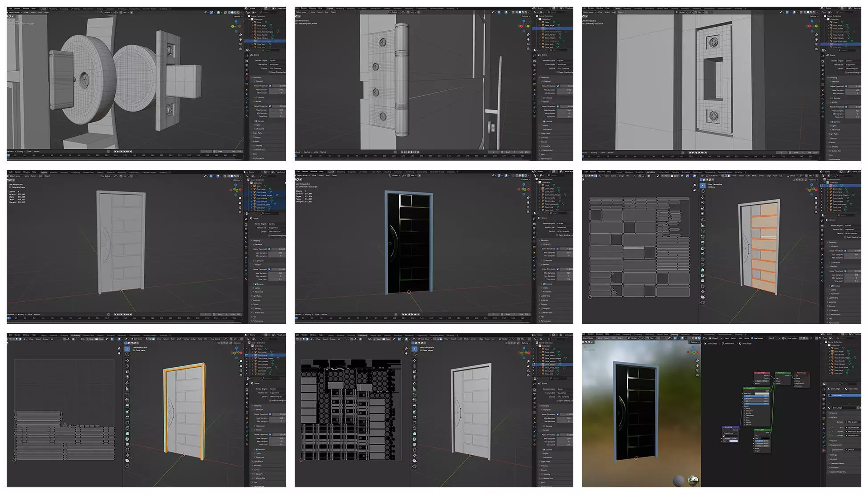Click Displacement Default button in node editor properties
This screenshot has width=868, height=494.
click(x=853, y=449)
